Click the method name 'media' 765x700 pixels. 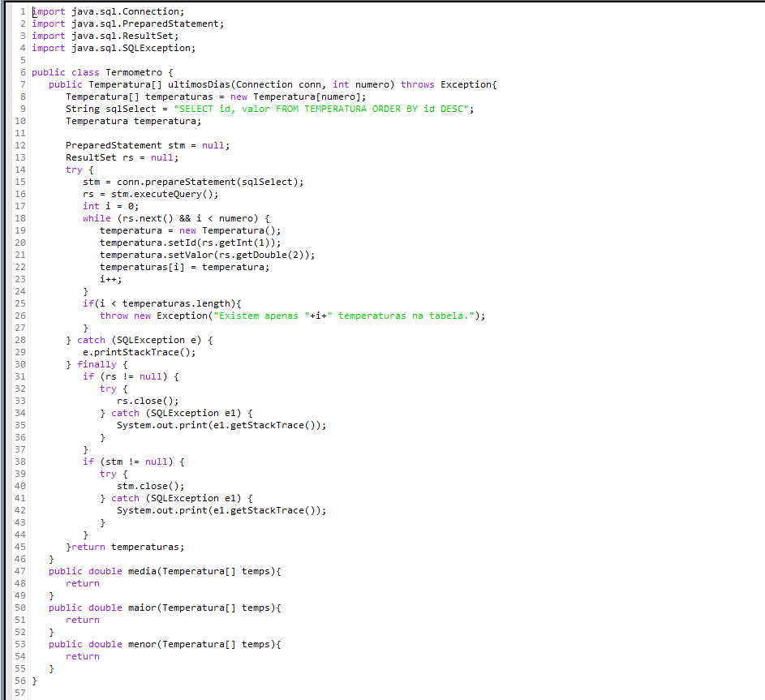click(142, 571)
